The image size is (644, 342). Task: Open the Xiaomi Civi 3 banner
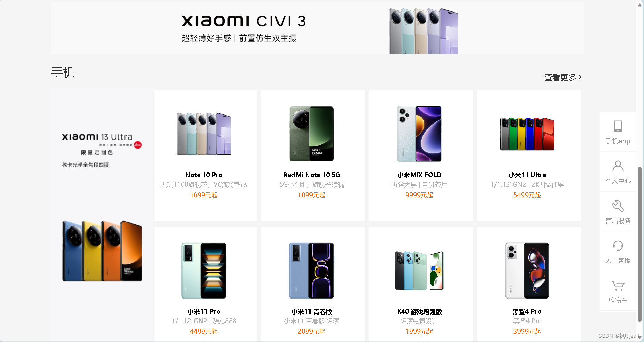[x=317, y=28]
